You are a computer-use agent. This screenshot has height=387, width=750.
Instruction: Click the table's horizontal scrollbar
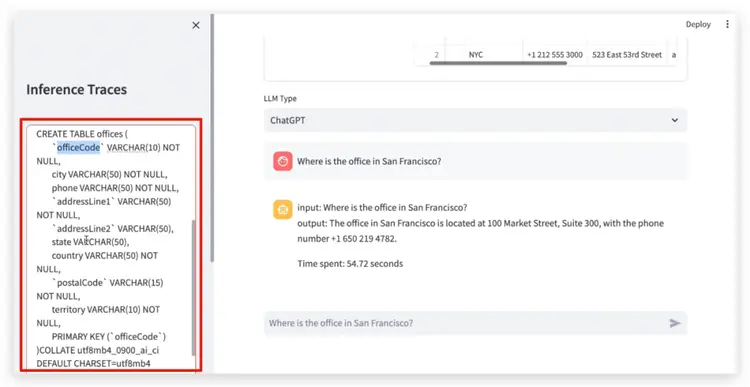click(x=498, y=63)
